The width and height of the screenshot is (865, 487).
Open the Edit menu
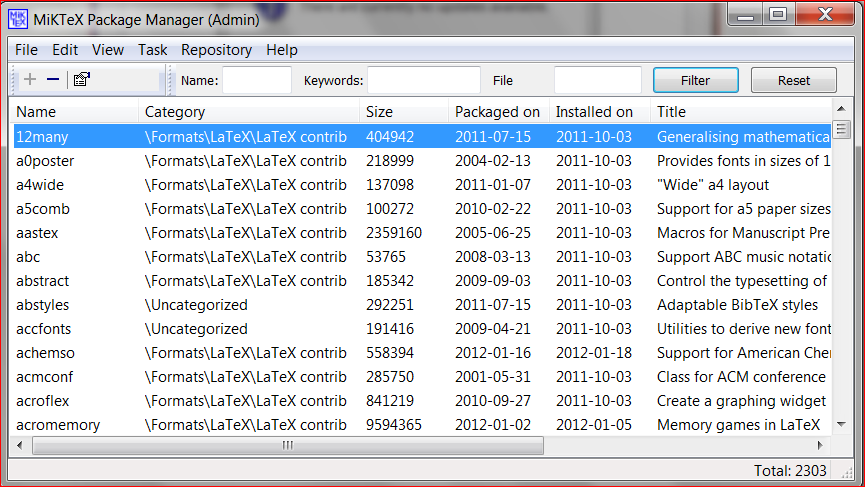pyautogui.click(x=65, y=50)
